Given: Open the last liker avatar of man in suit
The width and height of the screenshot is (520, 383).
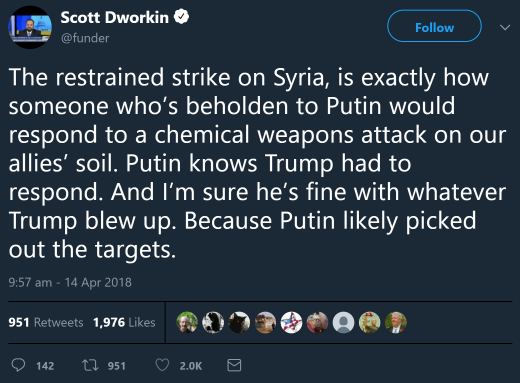Looking at the screenshot, I should 396,322.
